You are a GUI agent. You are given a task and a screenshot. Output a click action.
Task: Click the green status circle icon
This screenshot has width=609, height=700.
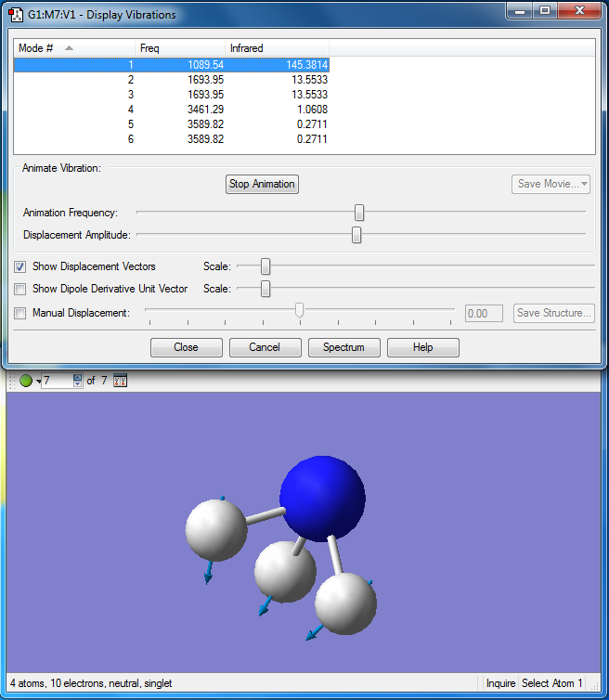pos(26,381)
